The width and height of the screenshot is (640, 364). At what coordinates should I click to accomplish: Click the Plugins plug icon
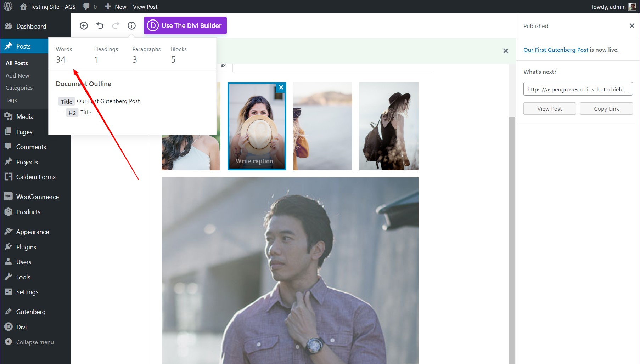point(8,247)
